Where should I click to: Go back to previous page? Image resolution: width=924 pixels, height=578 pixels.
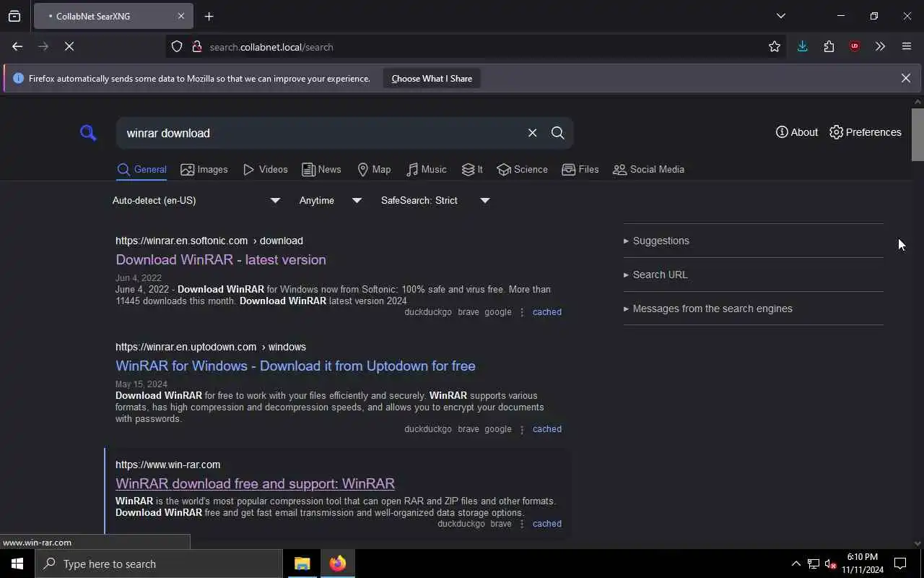pos(17,46)
